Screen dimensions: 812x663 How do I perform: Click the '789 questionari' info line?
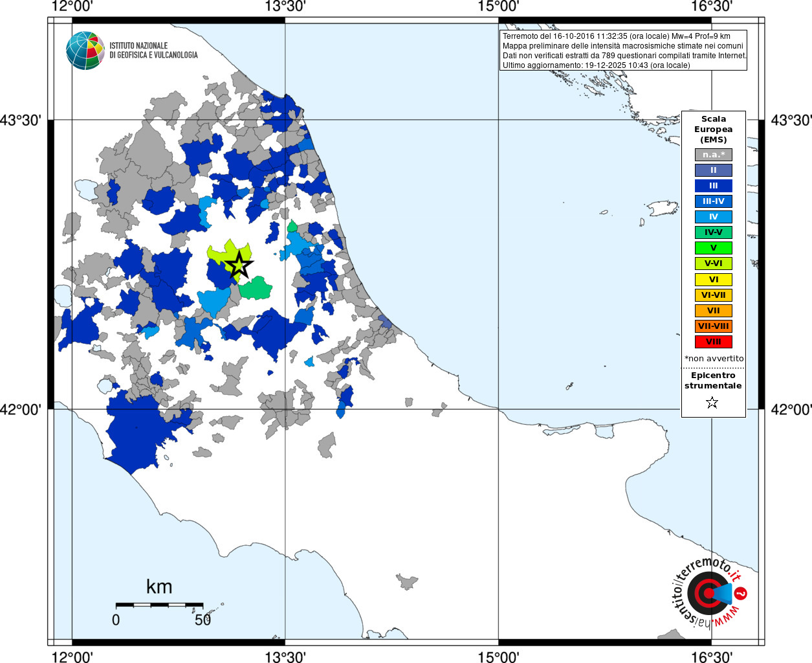pyautogui.click(x=624, y=56)
